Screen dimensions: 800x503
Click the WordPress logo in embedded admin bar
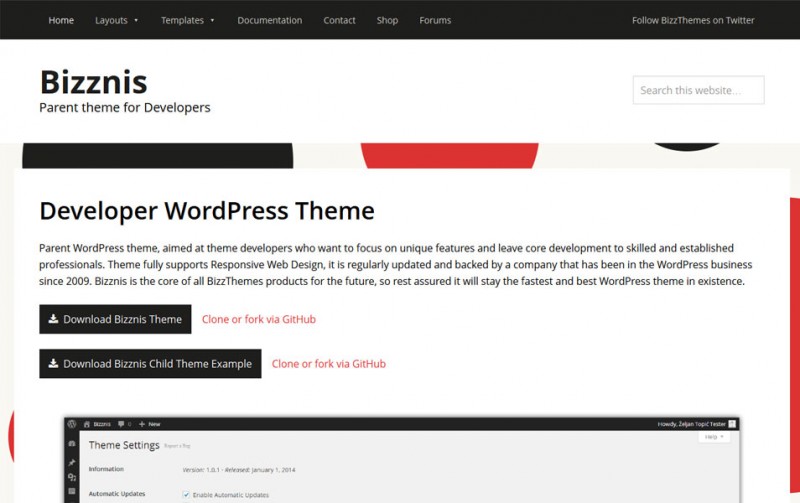tap(73, 424)
